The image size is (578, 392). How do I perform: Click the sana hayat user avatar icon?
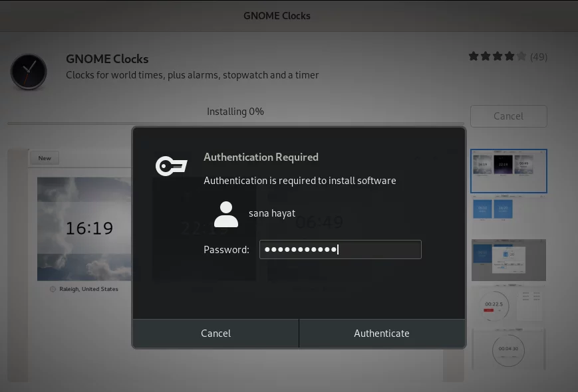point(226,214)
